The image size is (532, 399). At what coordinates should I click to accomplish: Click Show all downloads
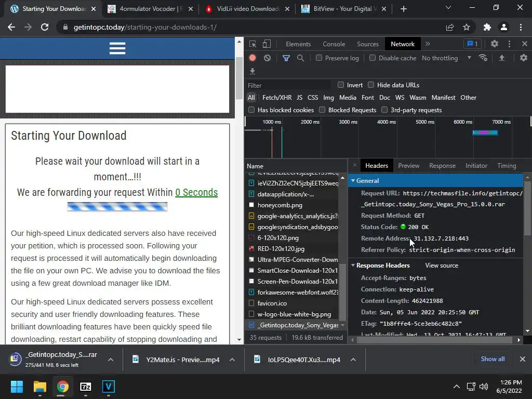(x=493, y=359)
